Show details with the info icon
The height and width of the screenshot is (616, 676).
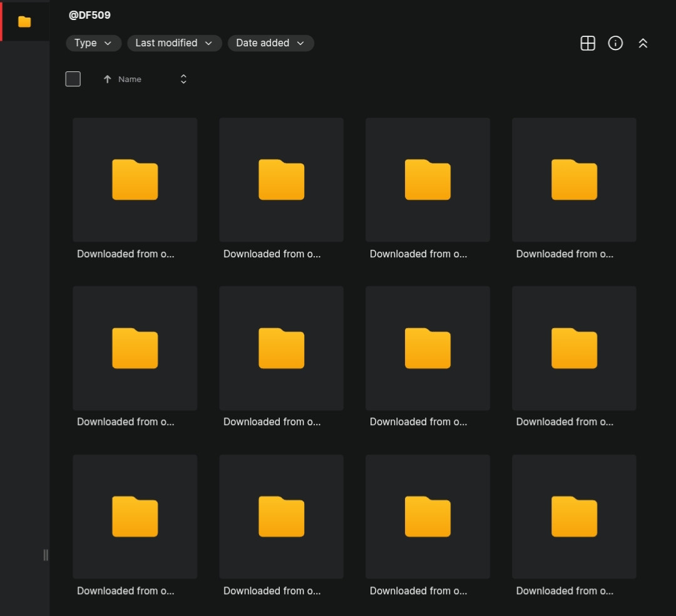click(x=615, y=43)
